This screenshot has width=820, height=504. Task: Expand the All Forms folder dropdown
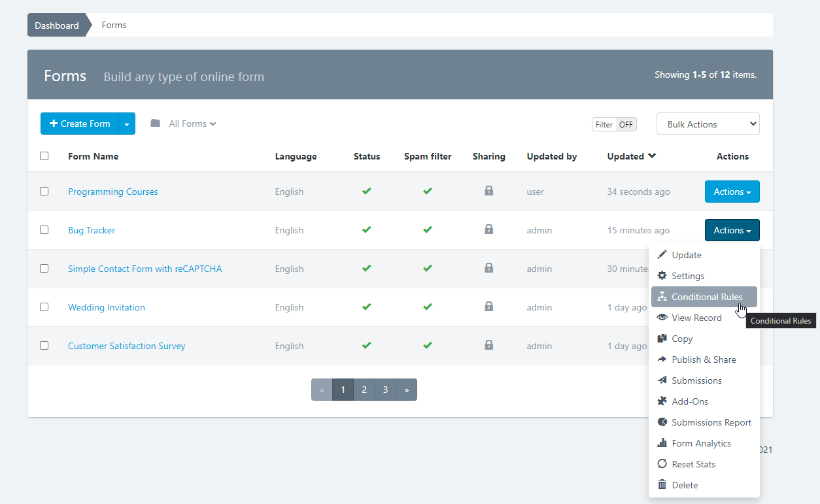(x=192, y=124)
